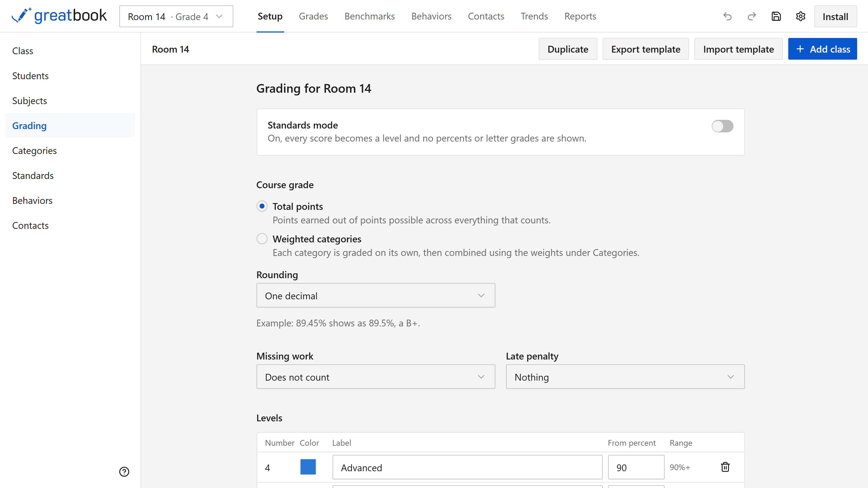Click the save disk icon
This screenshot has width=868, height=488.
tap(776, 16)
